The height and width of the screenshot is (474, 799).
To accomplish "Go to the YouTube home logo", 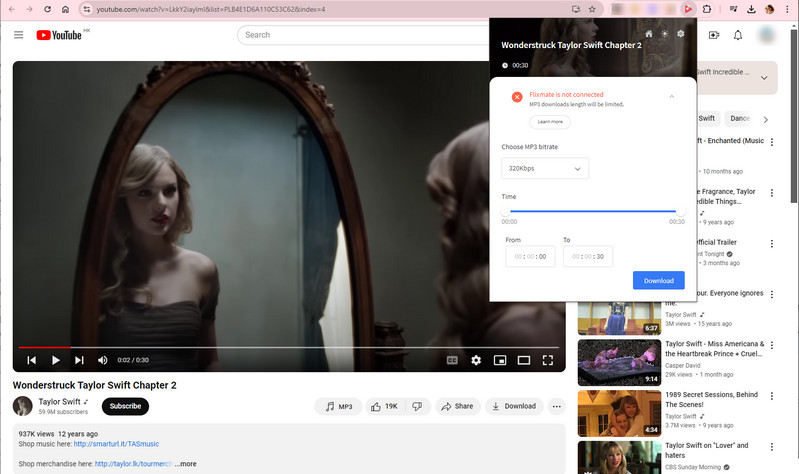I will 59,35.
